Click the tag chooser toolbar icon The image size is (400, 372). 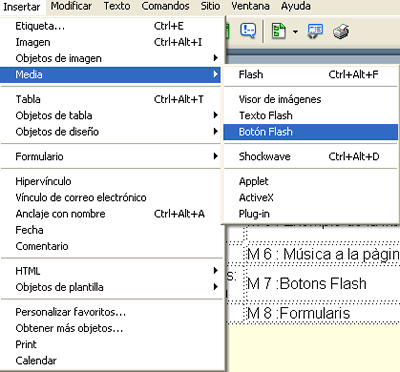tap(315, 31)
